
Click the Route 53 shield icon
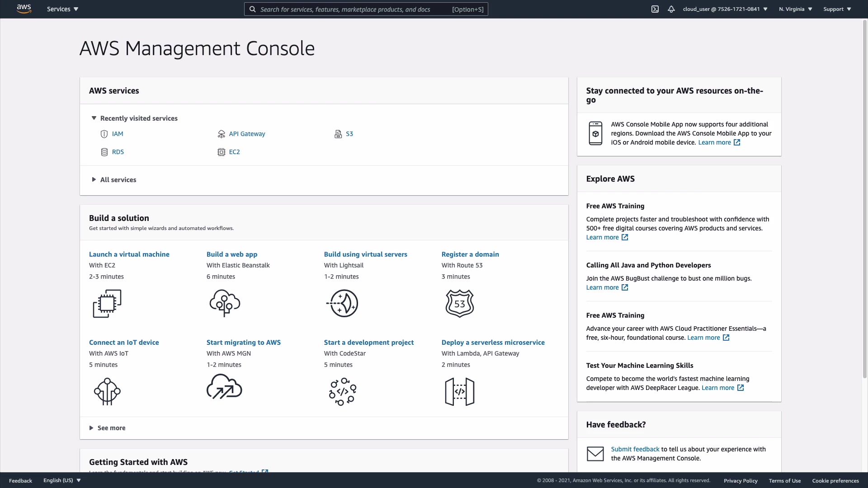(459, 304)
